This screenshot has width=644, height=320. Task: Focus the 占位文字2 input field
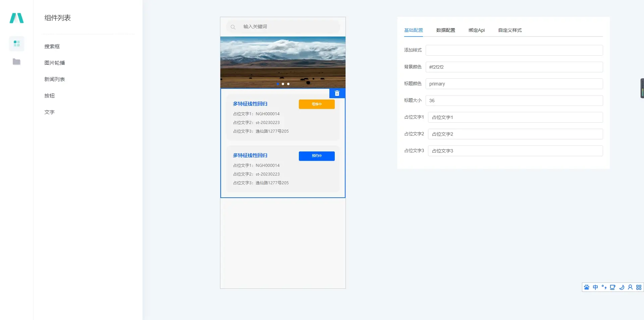(516, 134)
